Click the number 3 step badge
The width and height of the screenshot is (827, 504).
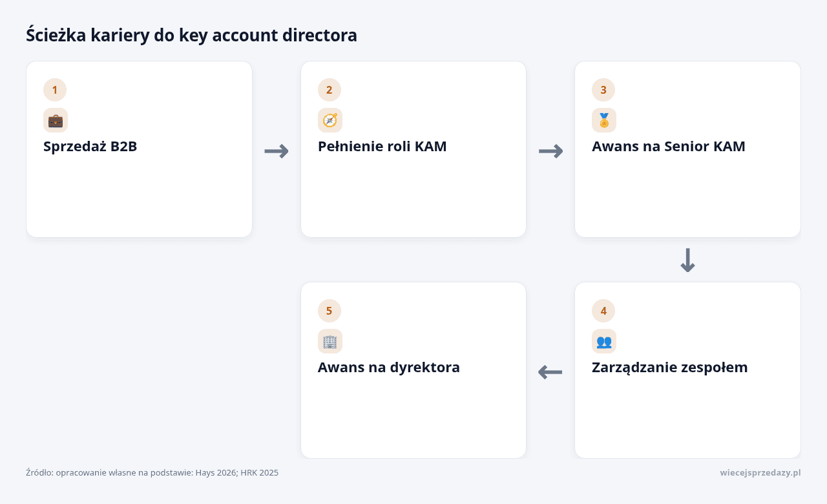click(603, 90)
